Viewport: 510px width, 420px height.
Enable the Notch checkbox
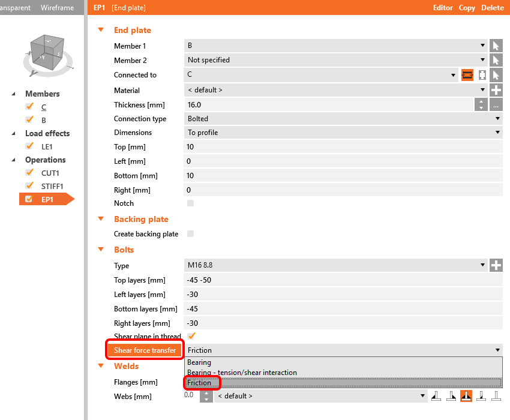tap(191, 203)
